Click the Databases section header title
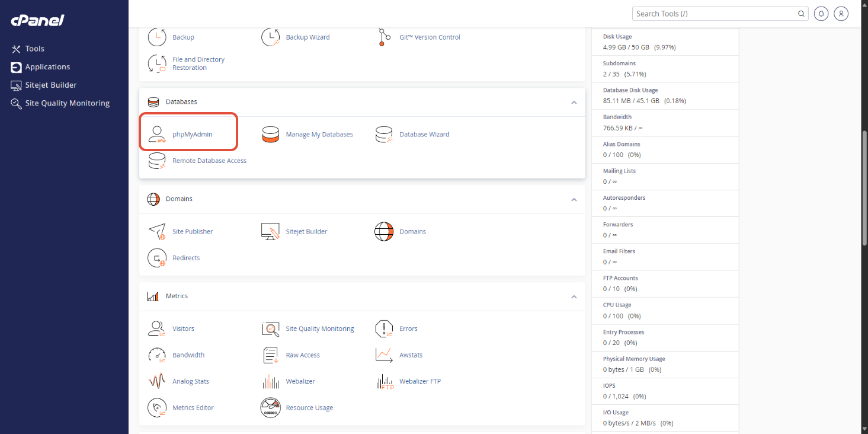Viewport: 868px width, 434px height. [181, 102]
